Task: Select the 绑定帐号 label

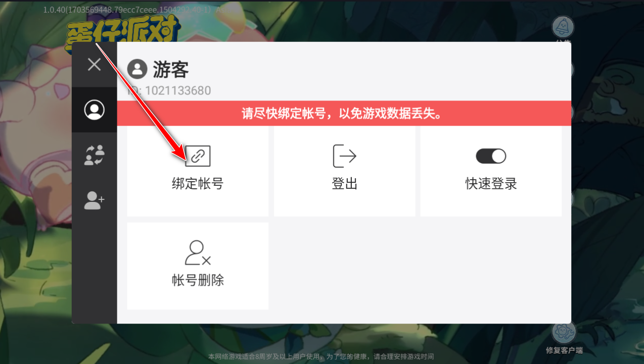Action: (198, 183)
